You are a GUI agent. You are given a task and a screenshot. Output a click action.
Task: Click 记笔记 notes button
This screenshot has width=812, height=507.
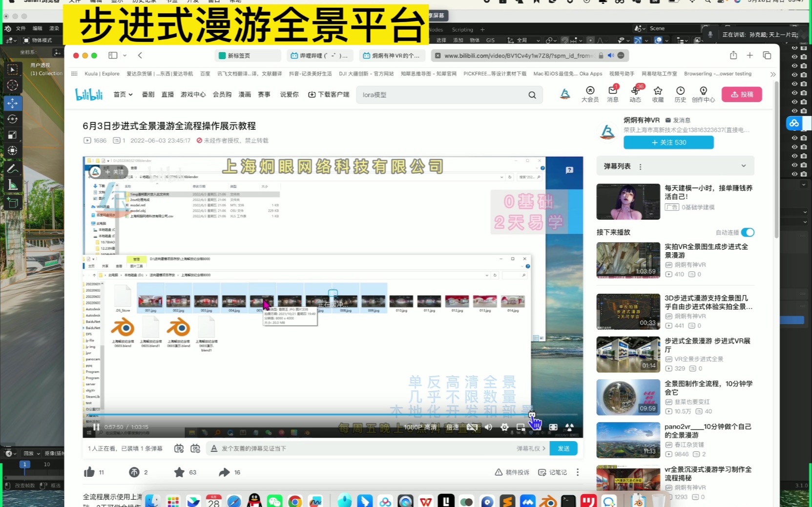click(552, 472)
